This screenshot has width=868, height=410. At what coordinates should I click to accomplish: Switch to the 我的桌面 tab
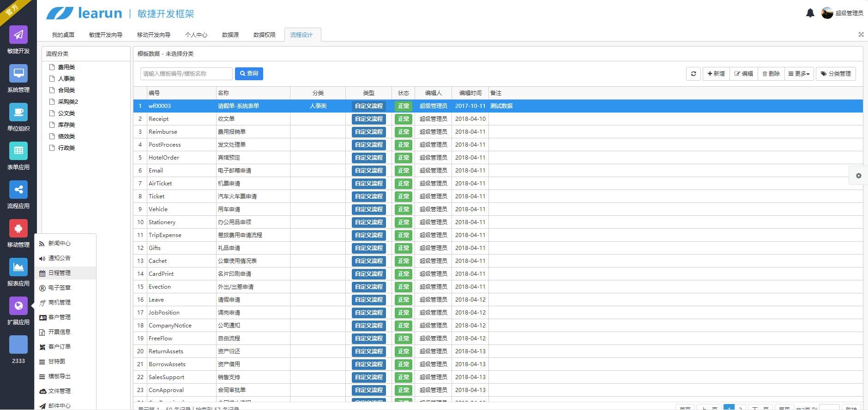(63, 35)
